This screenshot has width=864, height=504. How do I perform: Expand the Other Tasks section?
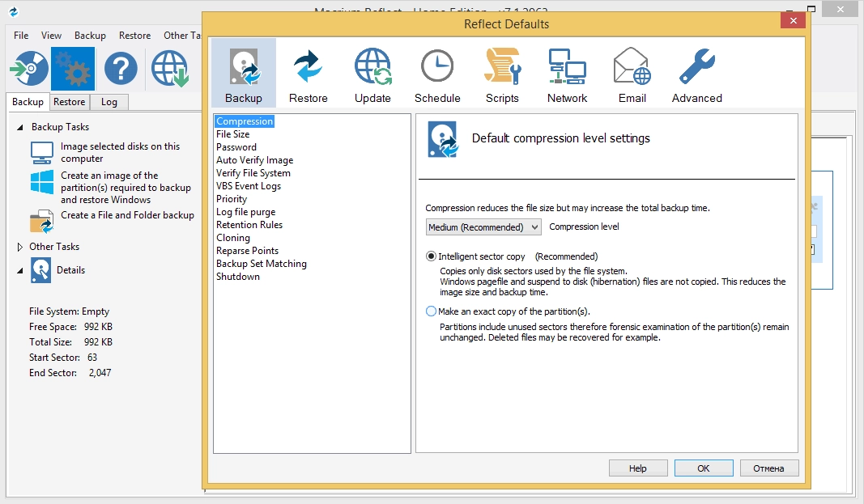coord(19,247)
